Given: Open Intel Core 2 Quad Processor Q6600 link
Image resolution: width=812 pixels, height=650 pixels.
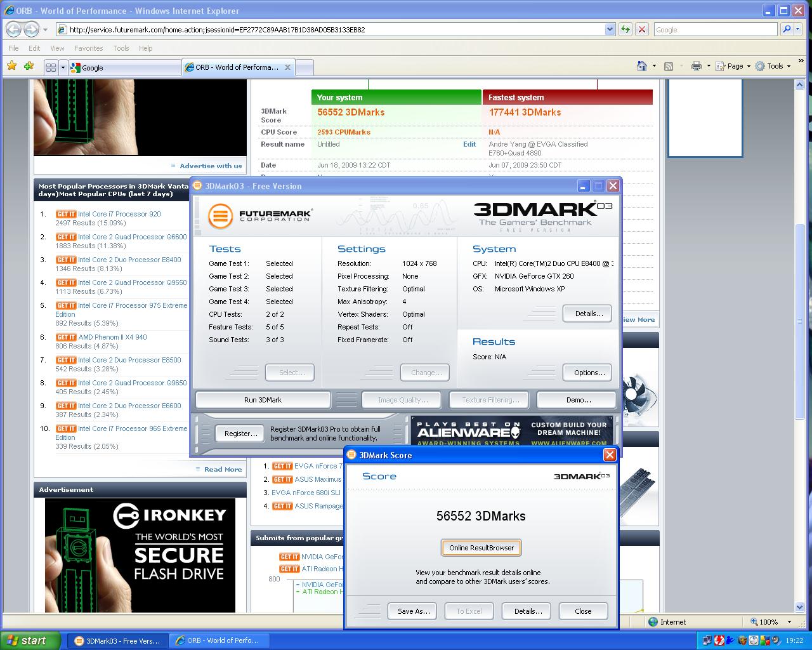Looking at the screenshot, I should (x=132, y=237).
